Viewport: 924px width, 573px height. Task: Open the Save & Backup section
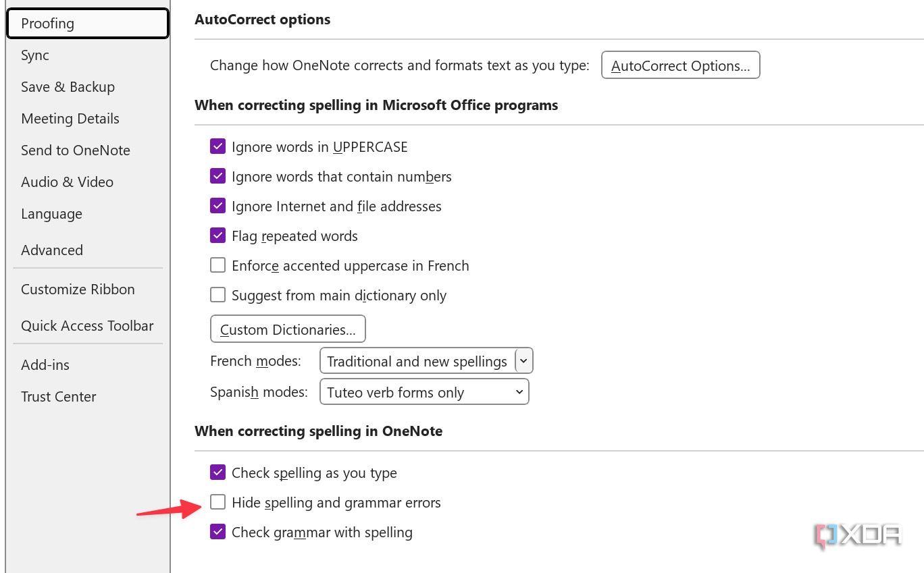click(68, 86)
